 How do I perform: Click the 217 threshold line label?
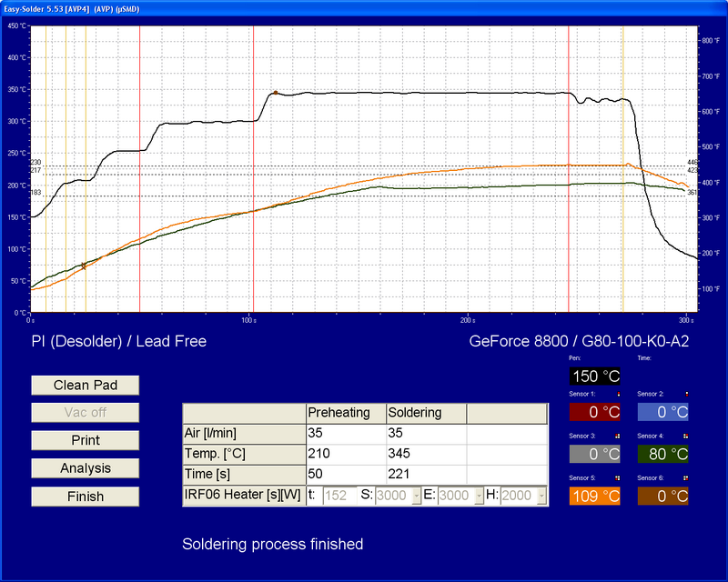pyautogui.click(x=35, y=170)
